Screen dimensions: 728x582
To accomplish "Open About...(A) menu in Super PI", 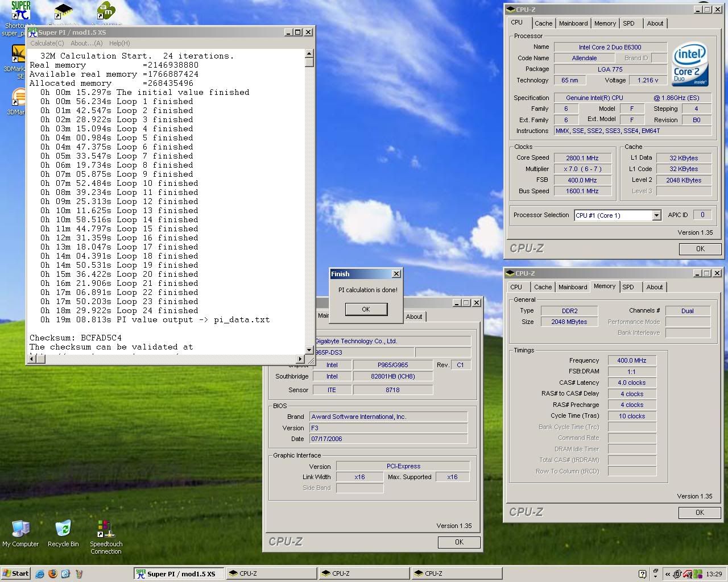I will click(86, 43).
